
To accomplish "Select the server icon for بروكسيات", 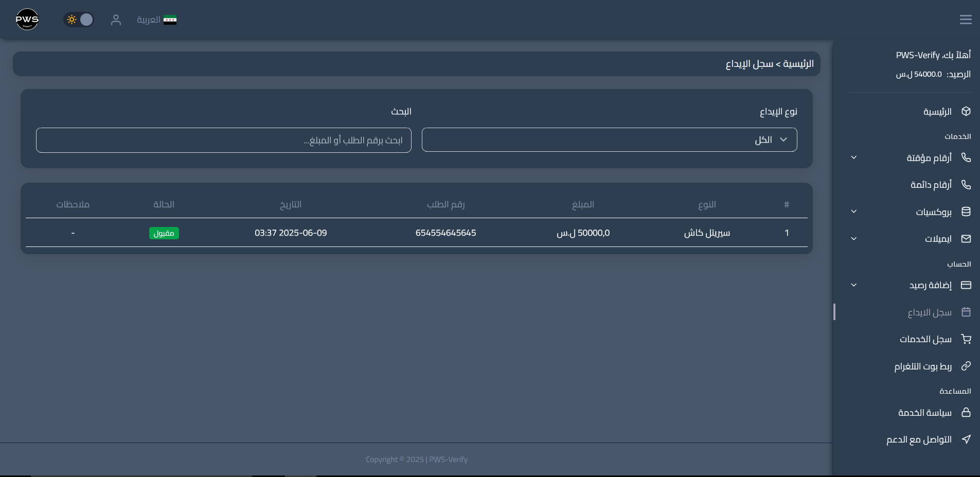I will click(x=966, y=211).
